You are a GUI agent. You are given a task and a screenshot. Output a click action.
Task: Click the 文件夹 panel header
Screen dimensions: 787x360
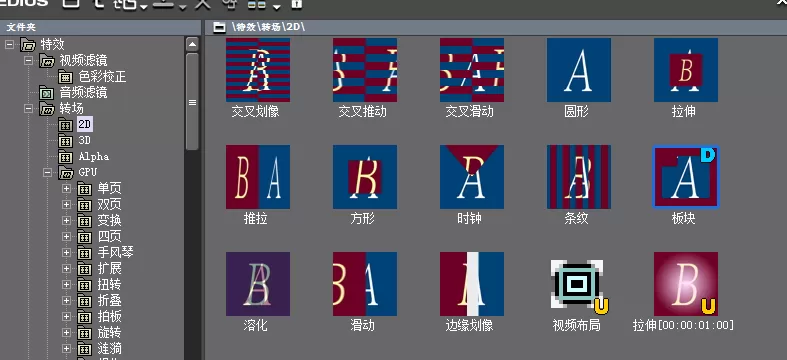(100, 27)
